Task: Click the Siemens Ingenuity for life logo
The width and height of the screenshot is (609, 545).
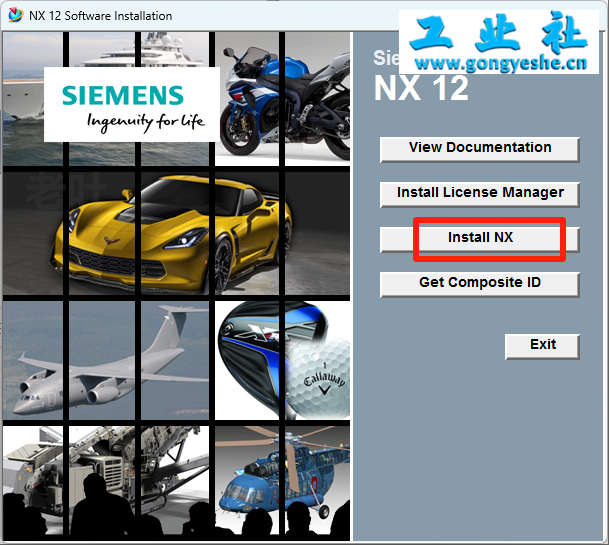Action: click(x=132, y=104)
